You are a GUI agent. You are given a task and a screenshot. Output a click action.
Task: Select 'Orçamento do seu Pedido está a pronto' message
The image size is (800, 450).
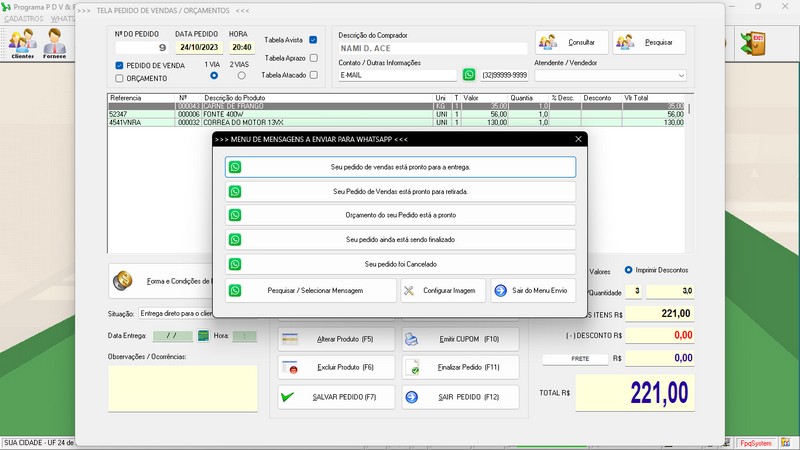click(400, 215)
